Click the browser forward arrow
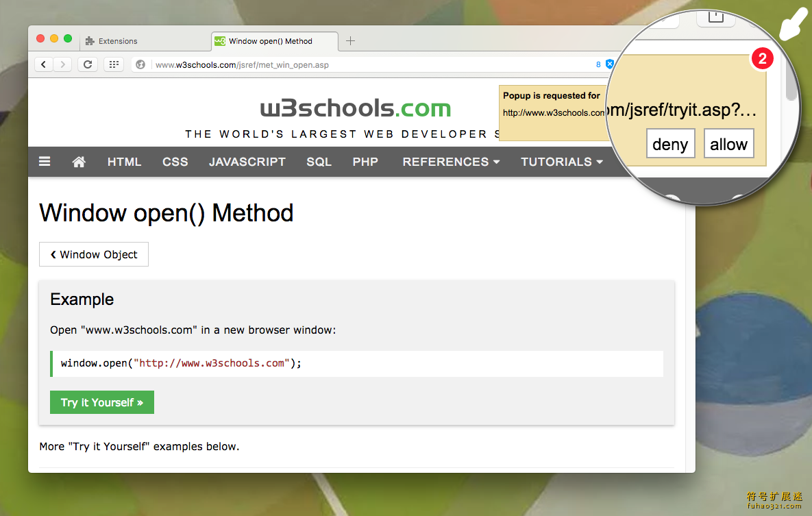The height and width of the screenshot is (516, 812). coord(62,64)
